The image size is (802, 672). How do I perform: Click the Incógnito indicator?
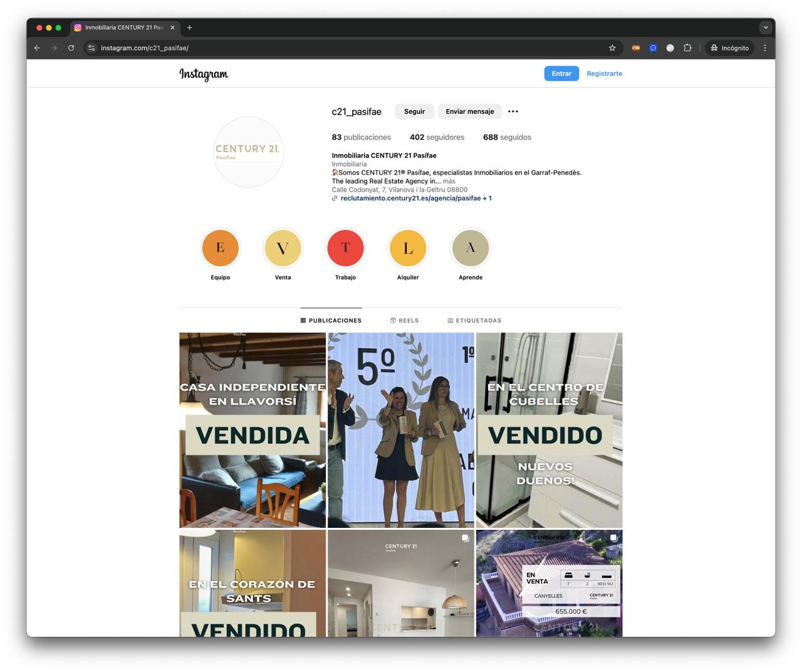pos(730,48)
